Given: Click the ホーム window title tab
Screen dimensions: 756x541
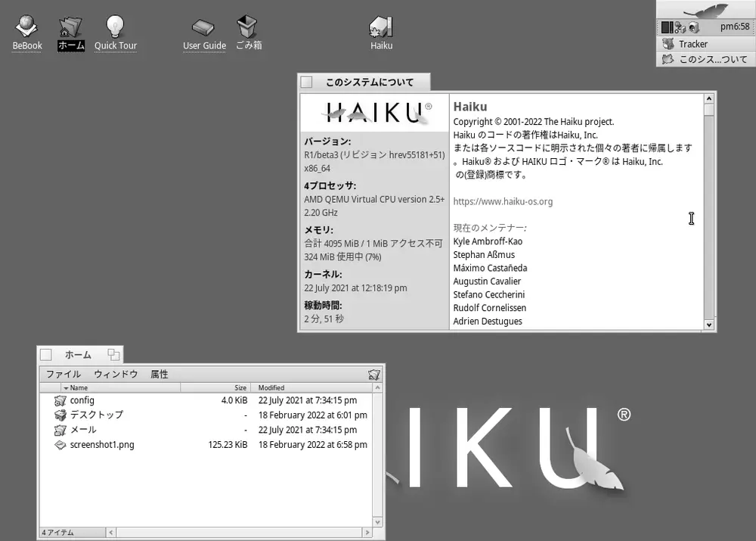Looking at the screenshot, I should (x=78, y=355).
